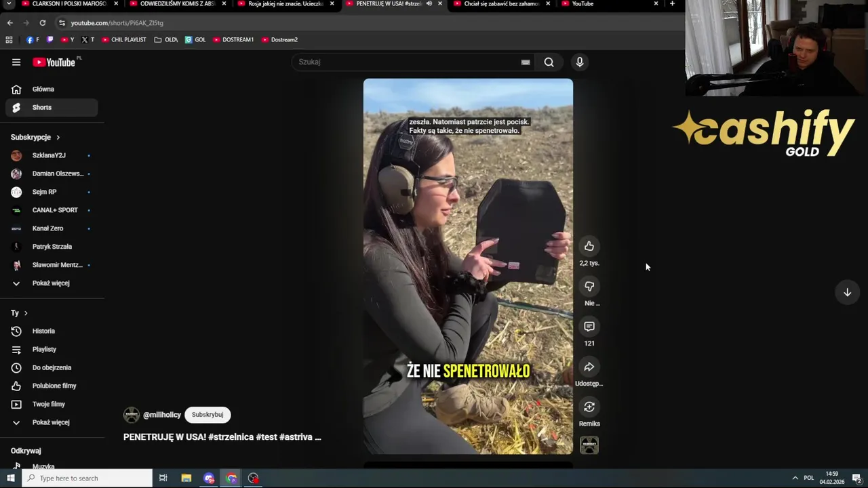
Task: Go back with browser back arrow
Action: (x=10, y=23)
